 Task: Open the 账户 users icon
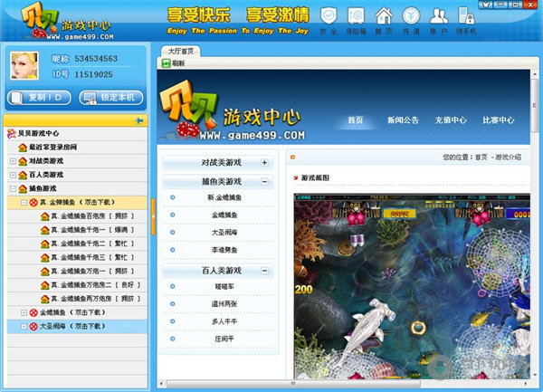pos(439,21)
